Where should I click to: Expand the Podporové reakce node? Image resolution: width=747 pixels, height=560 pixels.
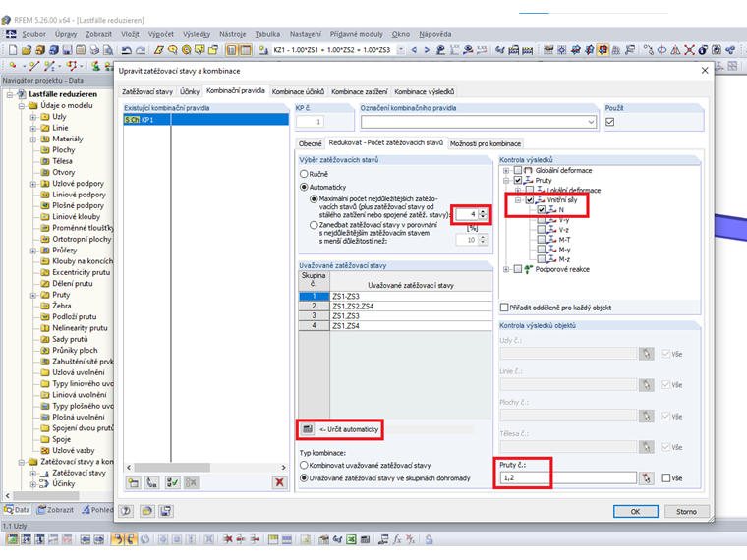click(506, 269)
